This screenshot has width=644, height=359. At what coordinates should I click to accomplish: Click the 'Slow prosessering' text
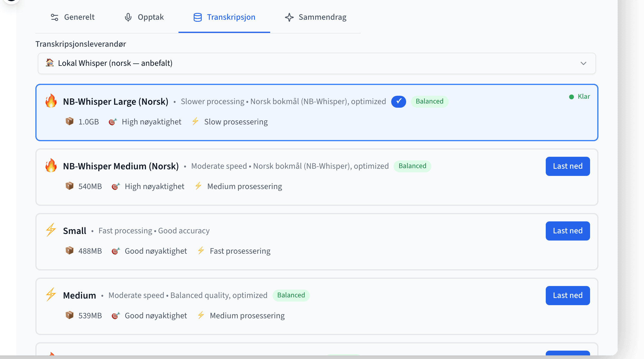click(236, 122)
